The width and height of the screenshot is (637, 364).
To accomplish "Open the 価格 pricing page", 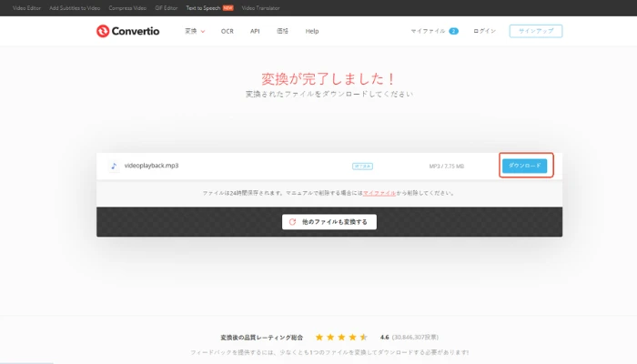I will coord(282,31).
